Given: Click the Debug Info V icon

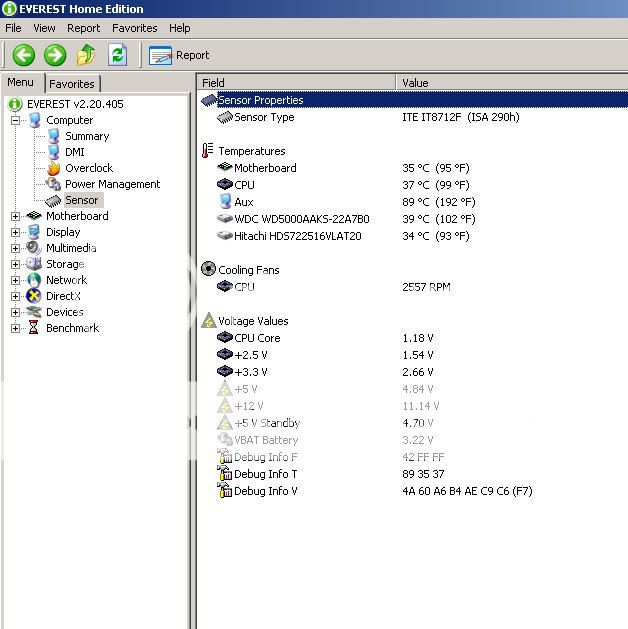Looking at the screenshot, I should 225,490.
